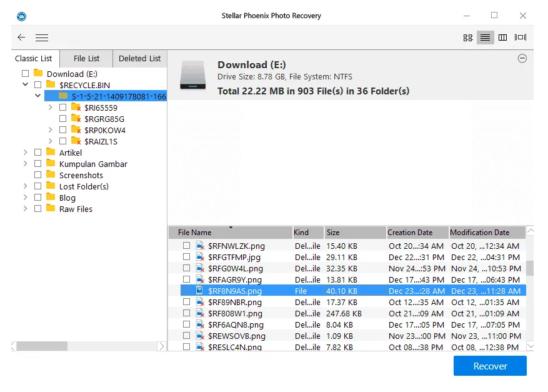This screenshot has height=392, width=548.
Task: Click the $REWSOVB.png file icon
Action: click(200, 336)
